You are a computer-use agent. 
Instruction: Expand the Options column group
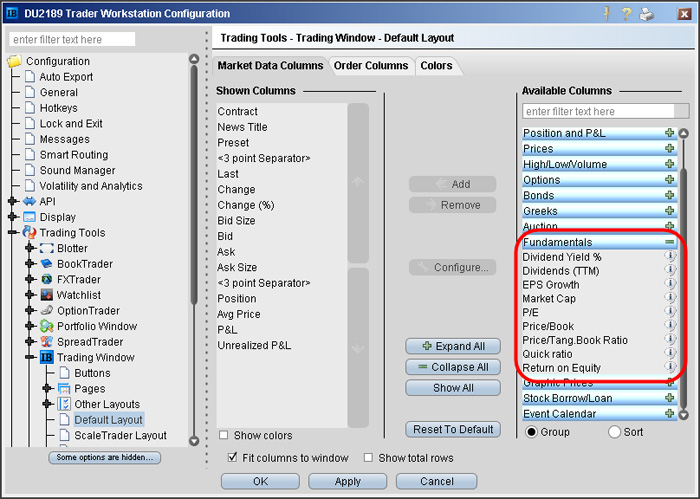[x=669, y=179]
